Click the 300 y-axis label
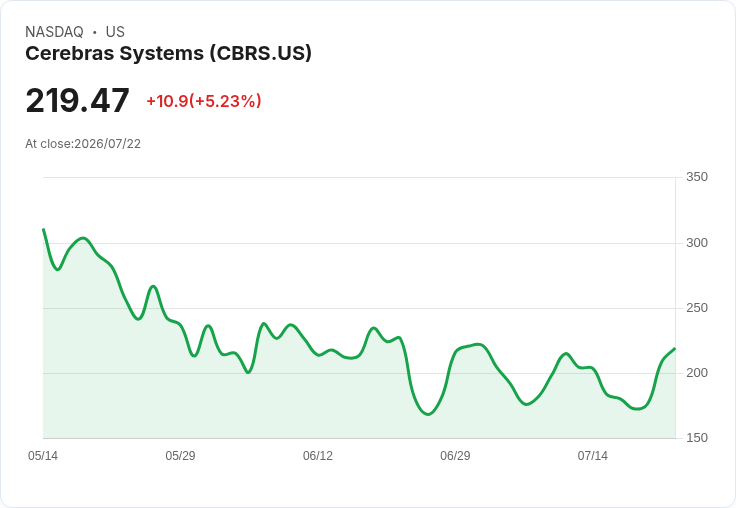736x508 pixels. pyautogui.click(x=697, y=243)
